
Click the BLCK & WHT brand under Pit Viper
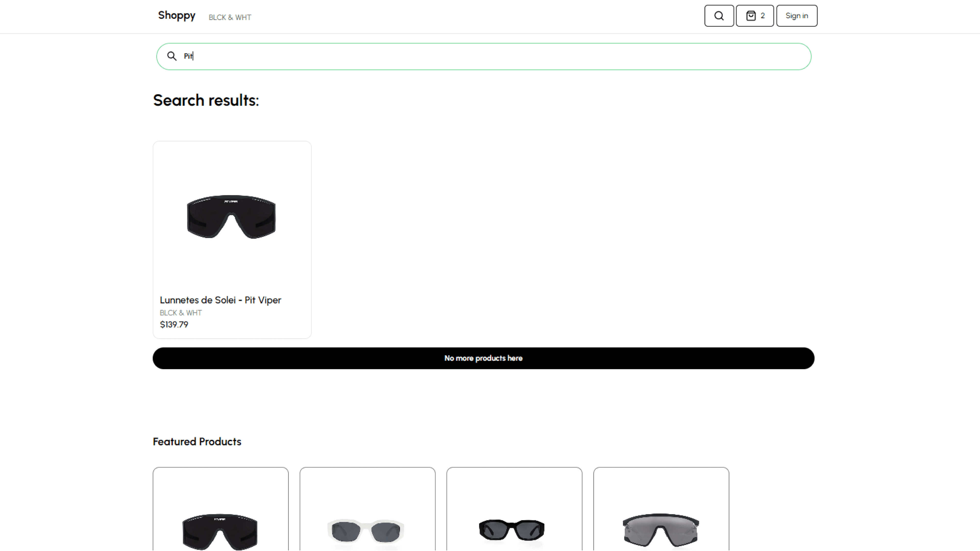tap(181, 312)
